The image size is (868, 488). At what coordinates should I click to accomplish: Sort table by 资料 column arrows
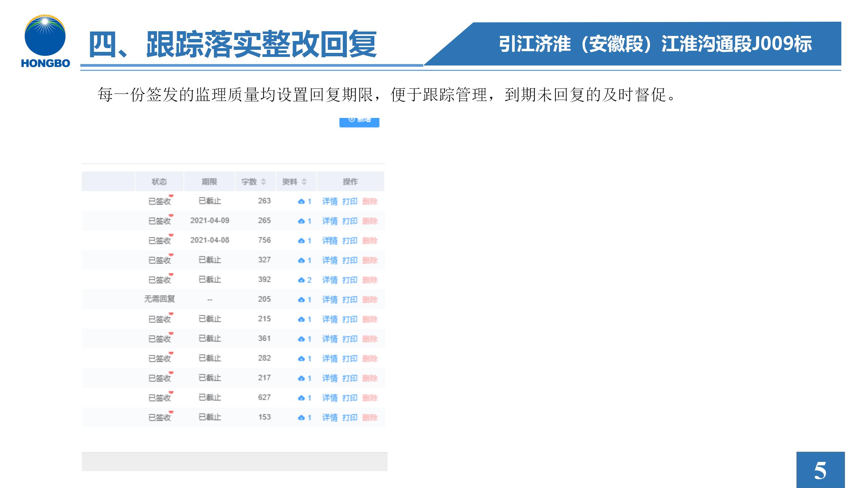[304, 182]
